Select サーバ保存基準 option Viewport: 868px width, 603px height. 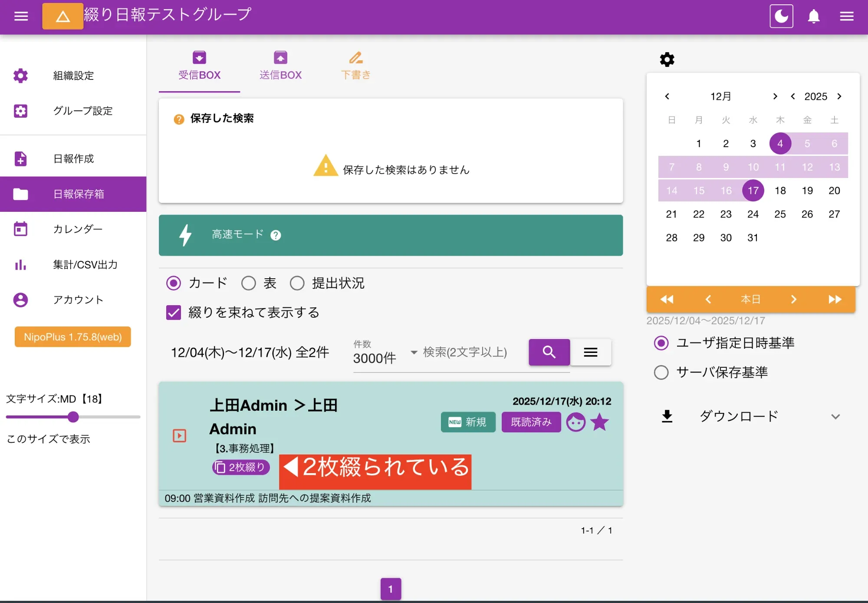coord(661,372)
